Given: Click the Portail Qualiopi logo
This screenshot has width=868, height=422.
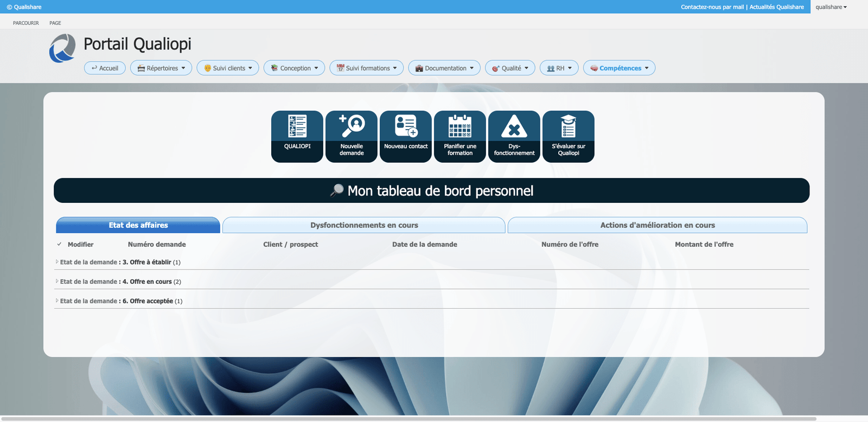Looking at the screenshot, I should [62, 48].
